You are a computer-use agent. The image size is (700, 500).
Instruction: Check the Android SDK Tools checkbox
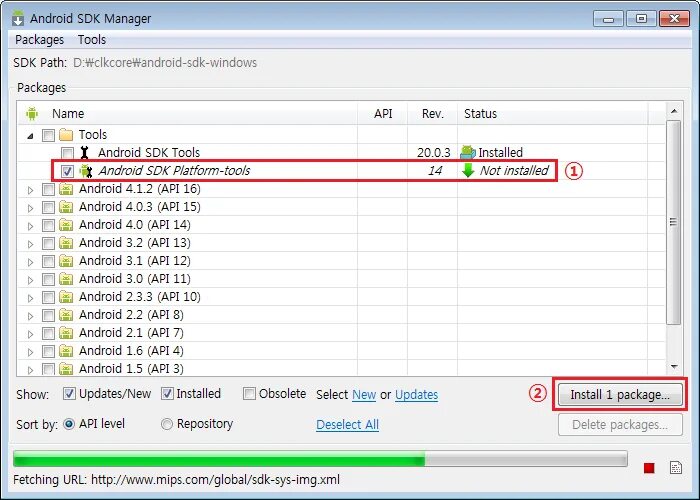pyautogui.click(x=67, y=153)
